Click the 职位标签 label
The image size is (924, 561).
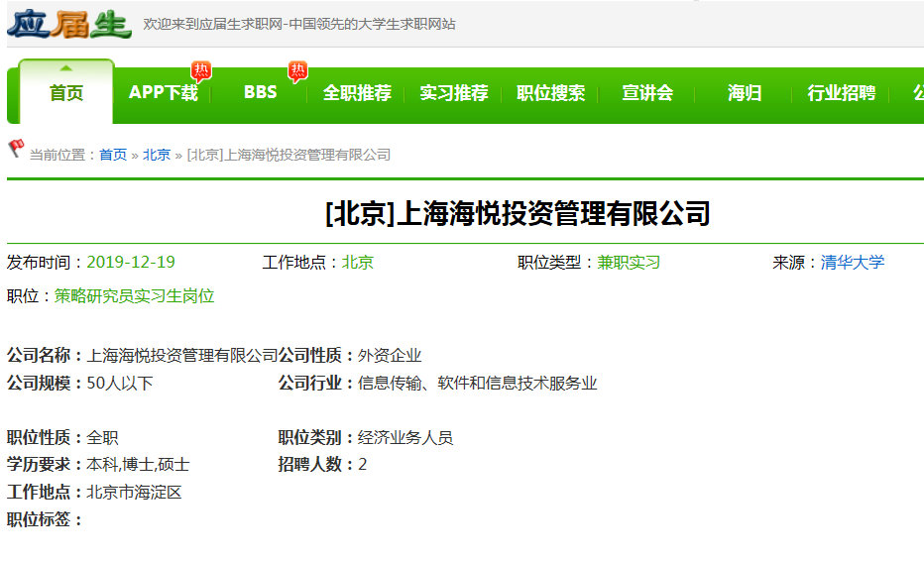45,519
